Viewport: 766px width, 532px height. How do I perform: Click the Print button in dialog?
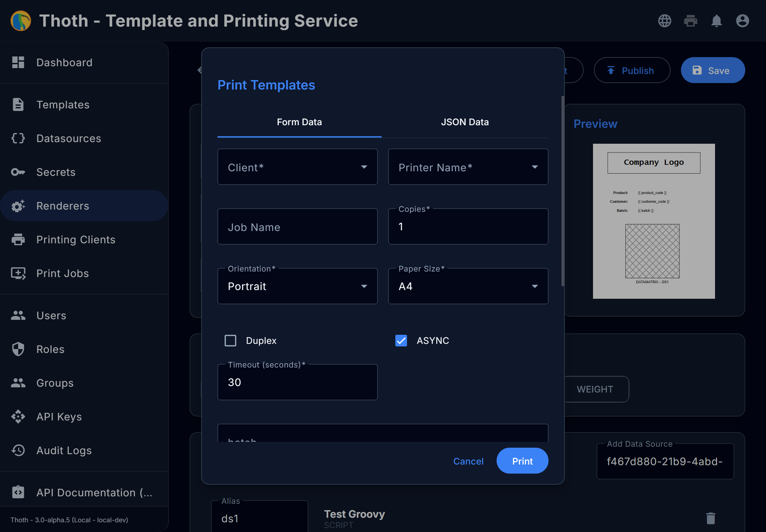[x=522, y=461]
